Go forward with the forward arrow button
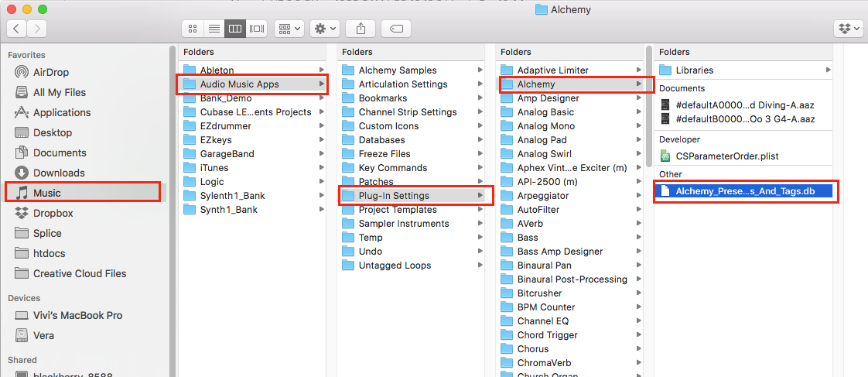Image resolution: width=868 pixels, height=377 pixels. 37,28
